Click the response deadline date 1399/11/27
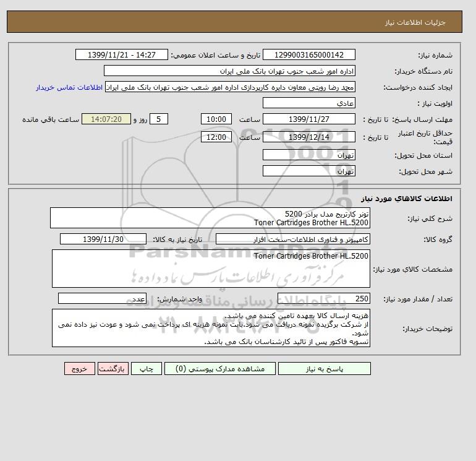 (308, 119)
